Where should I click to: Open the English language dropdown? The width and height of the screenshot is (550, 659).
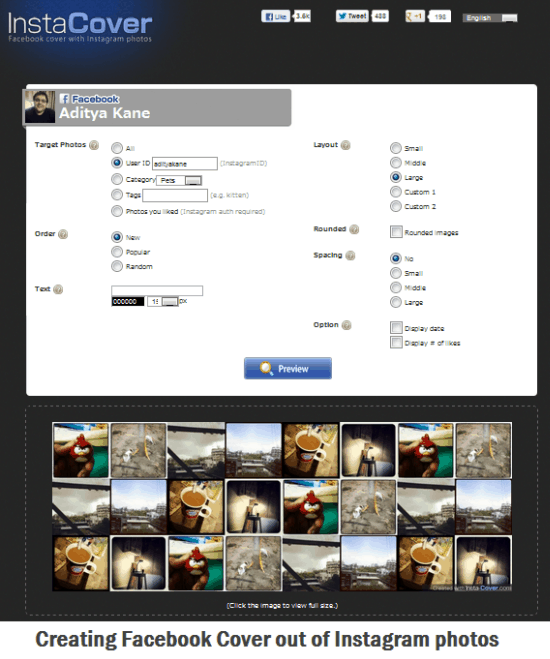[x=490, y=18]
